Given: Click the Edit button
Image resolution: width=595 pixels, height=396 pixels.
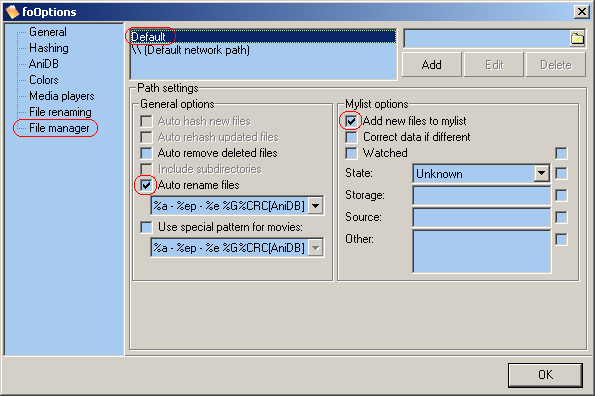Looking at the screenshot, I should (494, 65).
